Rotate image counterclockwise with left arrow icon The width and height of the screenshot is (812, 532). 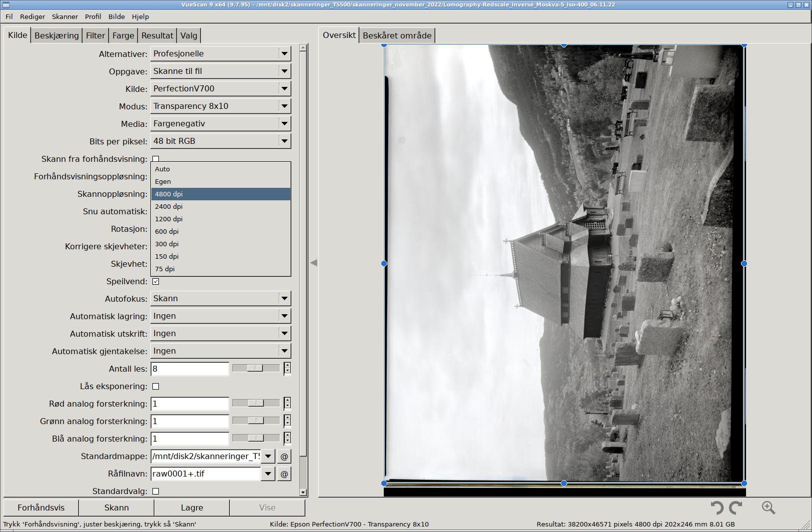718,508
